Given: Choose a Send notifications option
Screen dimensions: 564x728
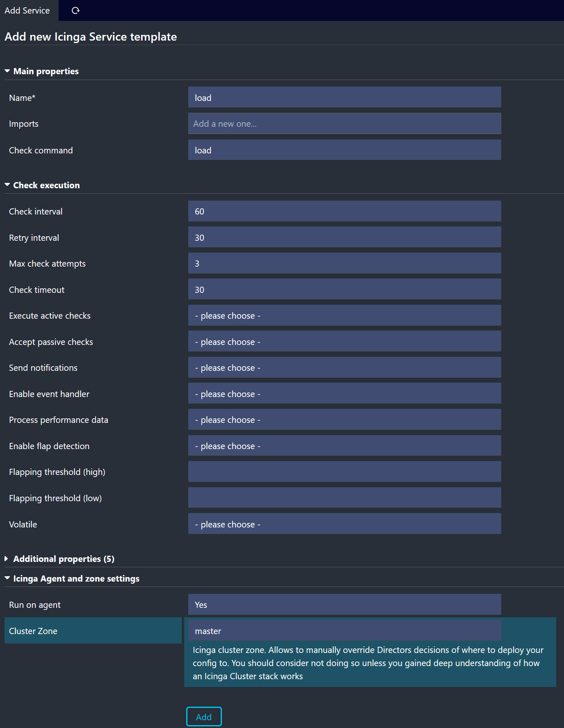Looking at the screenshot, I should point(345,367).
